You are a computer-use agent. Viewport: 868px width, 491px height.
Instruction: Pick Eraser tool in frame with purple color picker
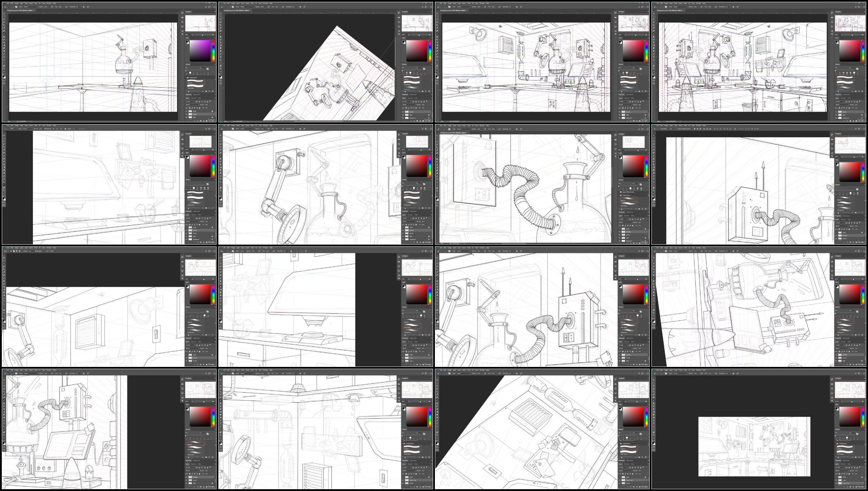(4, 43)
